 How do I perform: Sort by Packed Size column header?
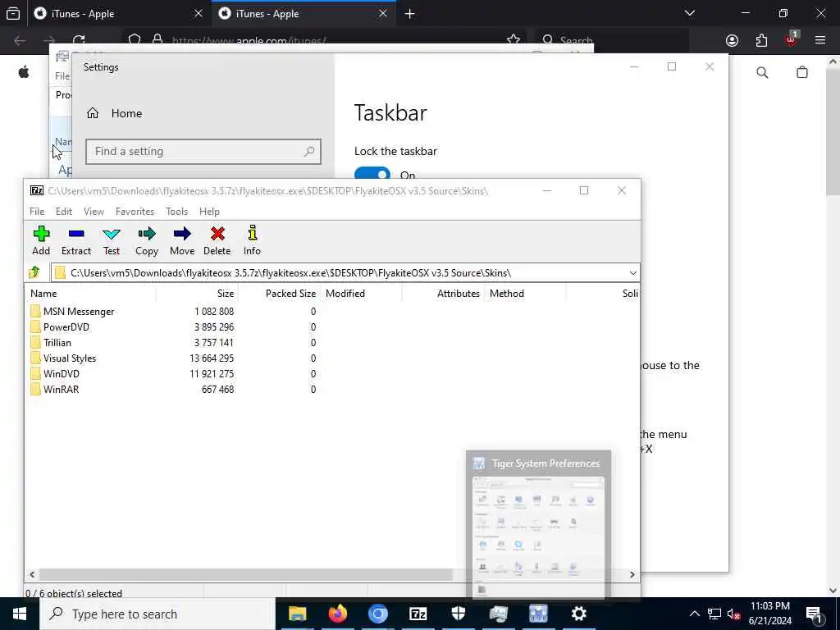pos(279,294)
